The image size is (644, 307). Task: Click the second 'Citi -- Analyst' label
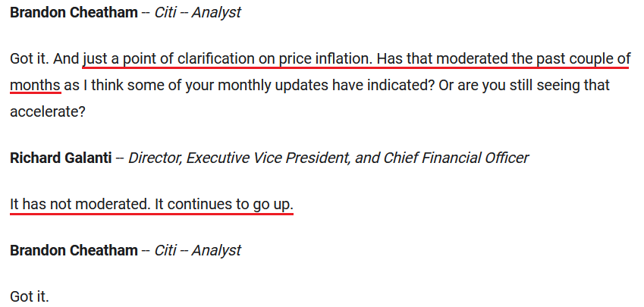click(x=198, y=250)
